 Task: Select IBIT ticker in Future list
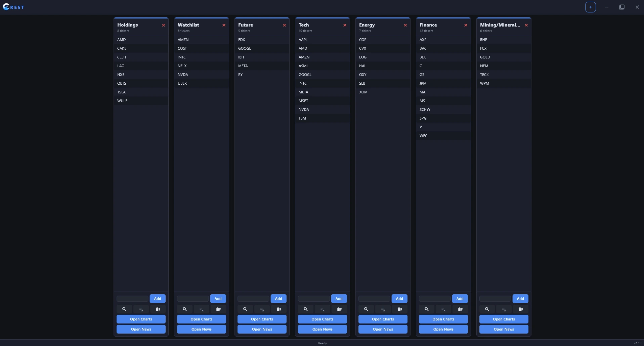pos(262,57)
